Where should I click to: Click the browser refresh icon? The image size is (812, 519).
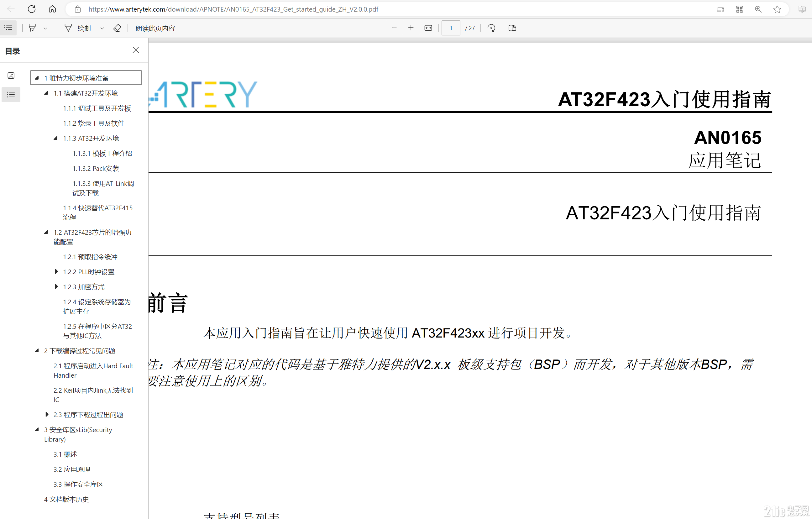(x=32, y=9)
